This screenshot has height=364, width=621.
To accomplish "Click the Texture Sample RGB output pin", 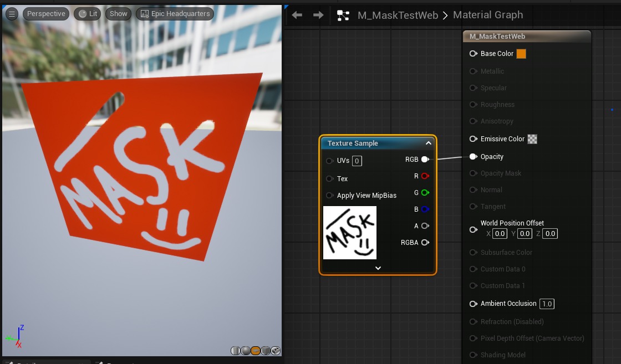I will click(425, 159).
